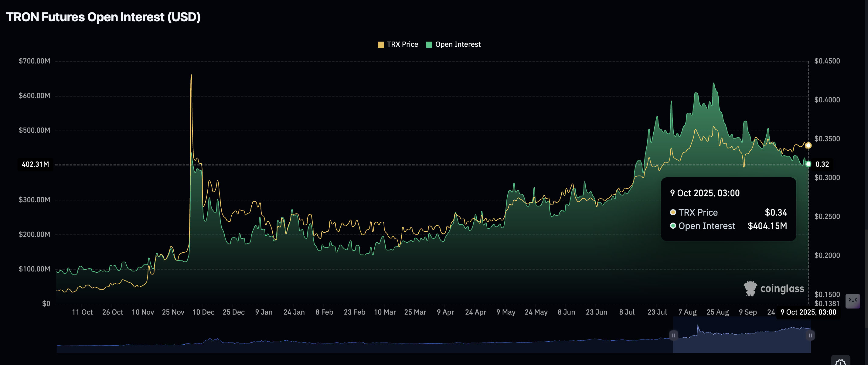The width and height of the screenshot is (868, 365).
Task: Click the alert badge icon at bottom right
Action: [840, 361]
